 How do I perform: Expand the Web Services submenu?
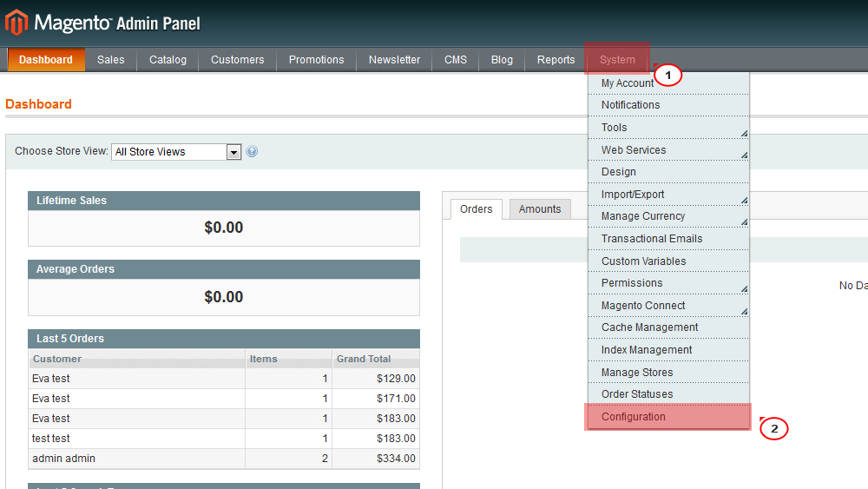[745, 155]
